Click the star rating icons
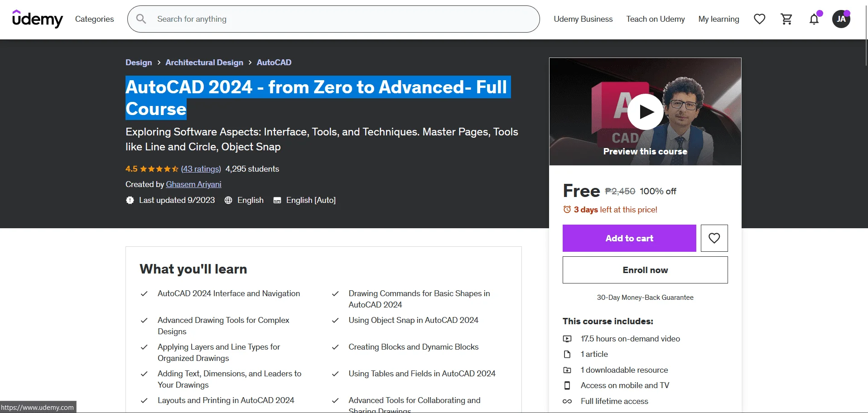This screenshot has height=413, width=868. [x=159, y=169]
